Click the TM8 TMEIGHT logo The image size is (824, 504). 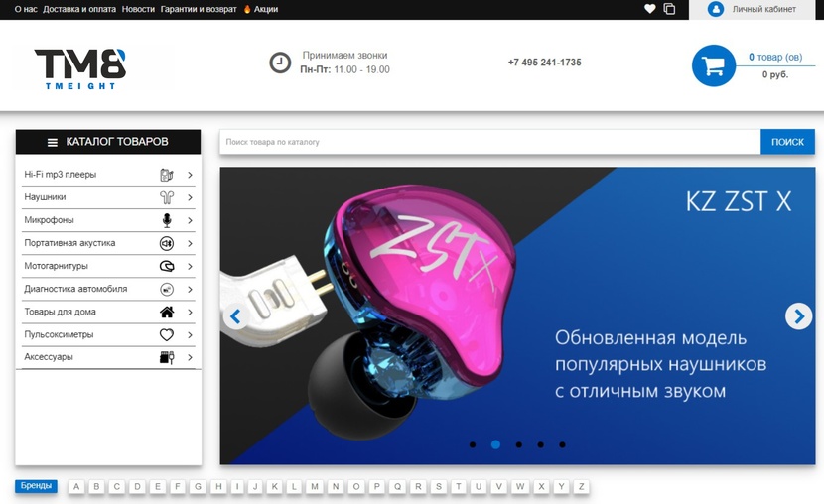point(80,68)
